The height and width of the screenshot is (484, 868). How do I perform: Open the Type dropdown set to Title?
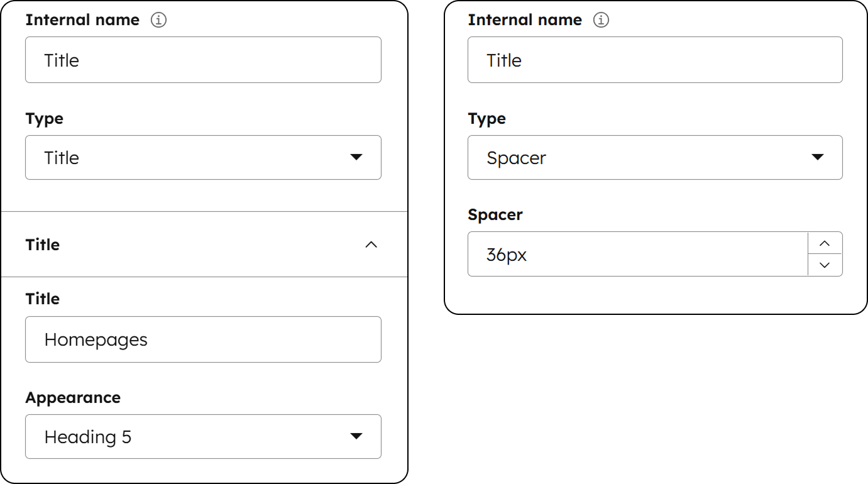(x=203, y=158)
